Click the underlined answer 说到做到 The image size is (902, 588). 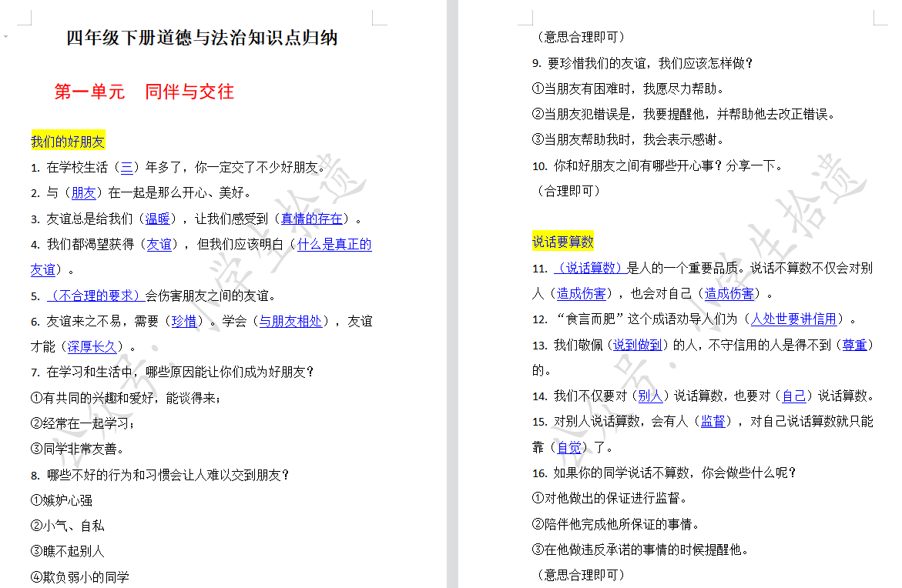[x=637, y=345]
